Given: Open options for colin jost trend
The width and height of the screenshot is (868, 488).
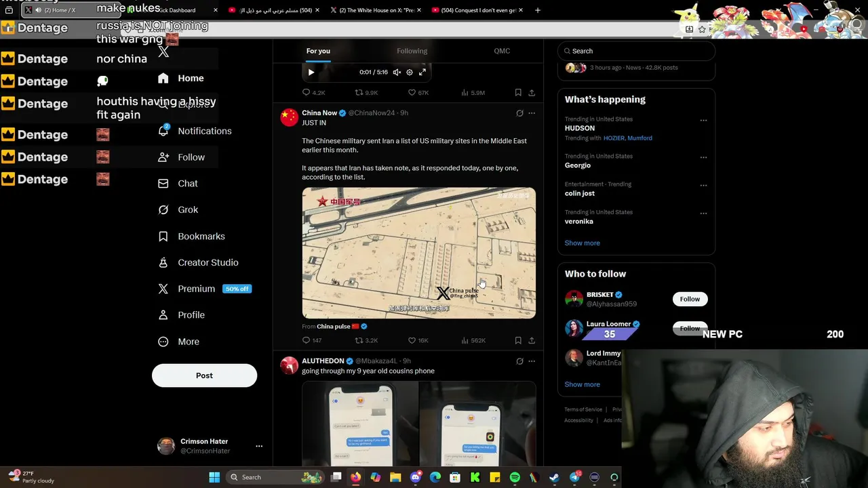Looking at the screenshot, I should point(703,185).
